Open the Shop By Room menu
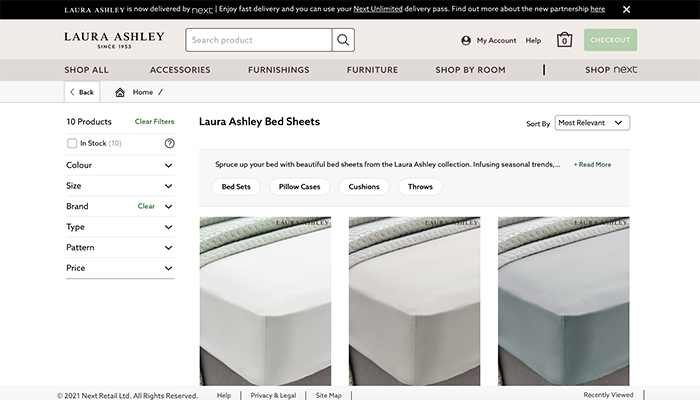 tap(471, 70)
